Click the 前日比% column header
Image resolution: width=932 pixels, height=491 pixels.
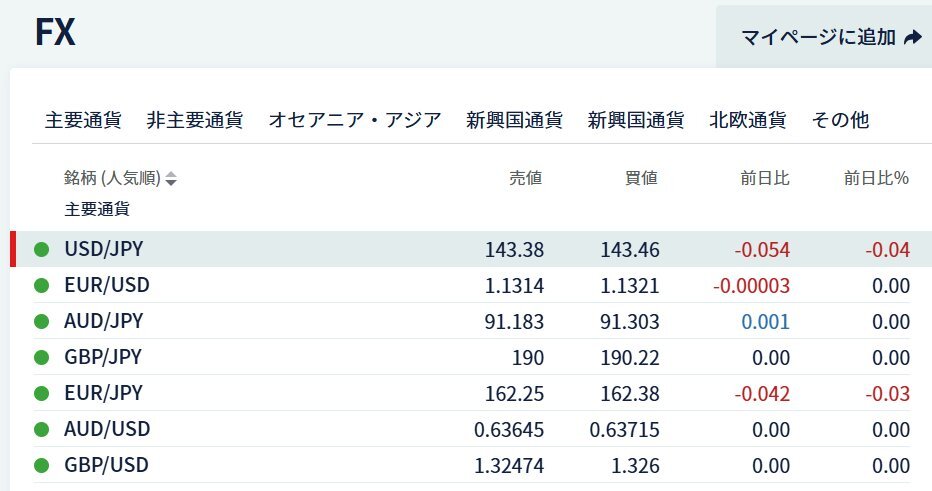(x=876, y=178)
